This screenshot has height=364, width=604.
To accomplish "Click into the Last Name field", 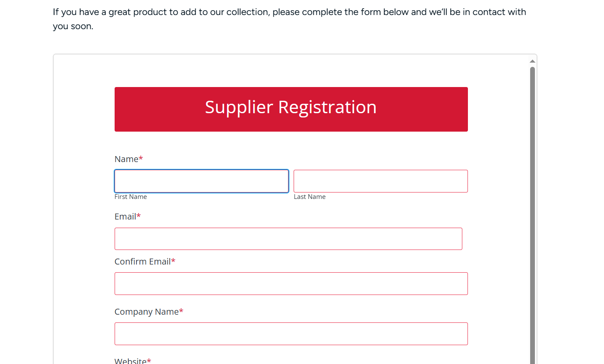I will 381,181.
